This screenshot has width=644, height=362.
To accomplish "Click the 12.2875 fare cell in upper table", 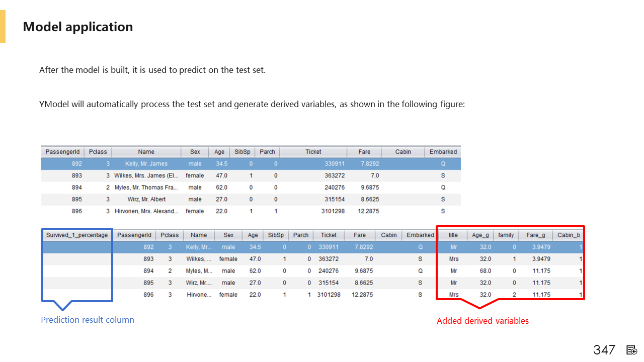I will point(368,211).
